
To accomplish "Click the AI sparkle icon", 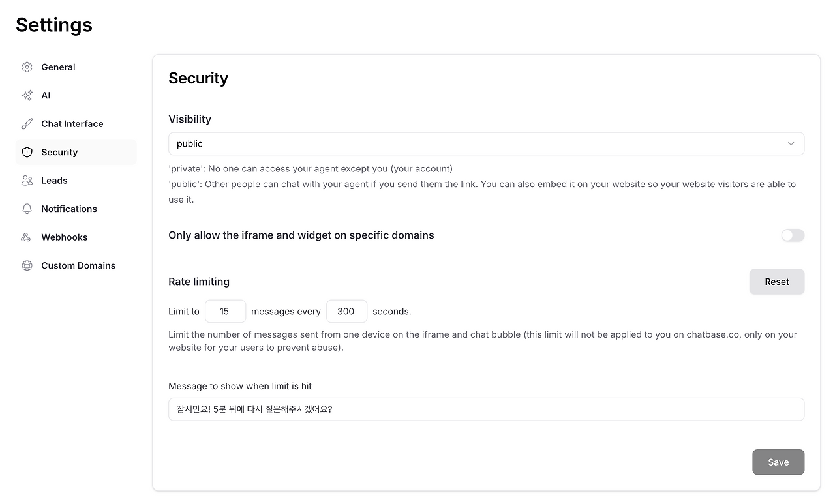I will pos(27,95).
